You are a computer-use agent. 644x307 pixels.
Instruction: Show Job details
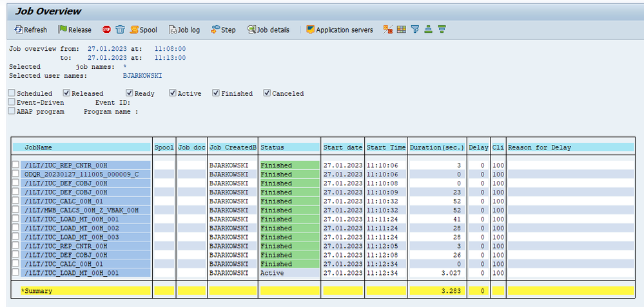(x=269, y=30)
